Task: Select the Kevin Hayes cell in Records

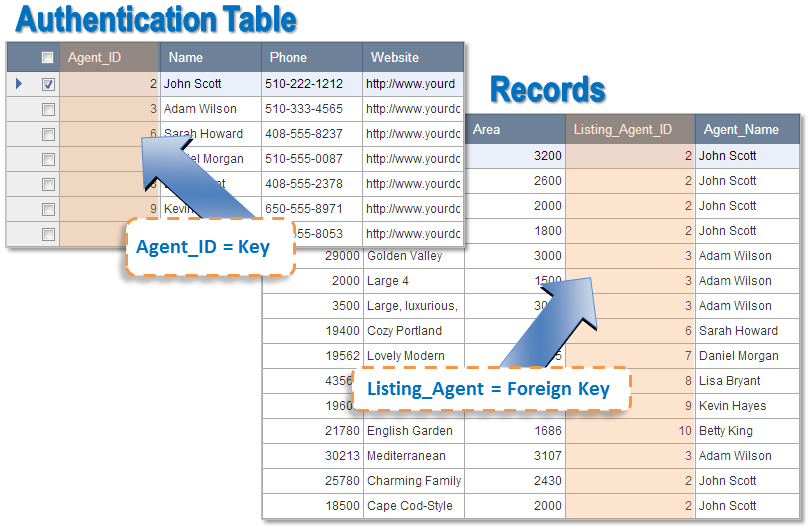Action: (747, 406)
